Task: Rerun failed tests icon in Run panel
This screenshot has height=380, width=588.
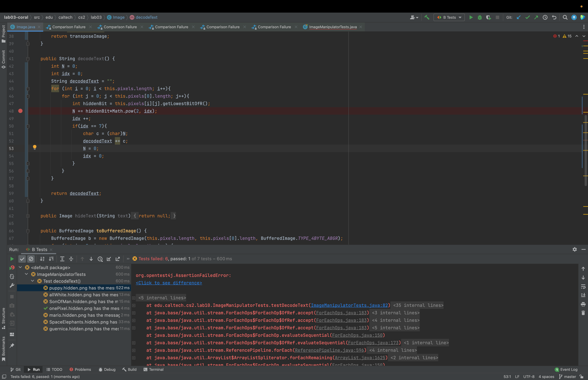Action: point(12,268)
